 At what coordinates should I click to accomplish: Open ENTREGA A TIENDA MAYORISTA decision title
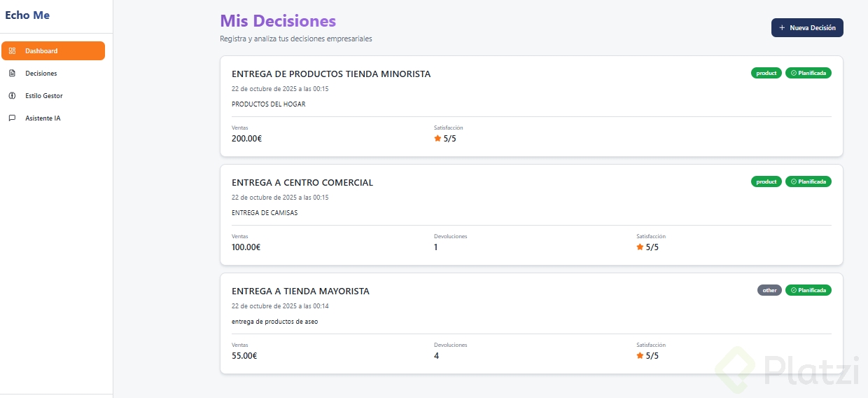point(300,291)
